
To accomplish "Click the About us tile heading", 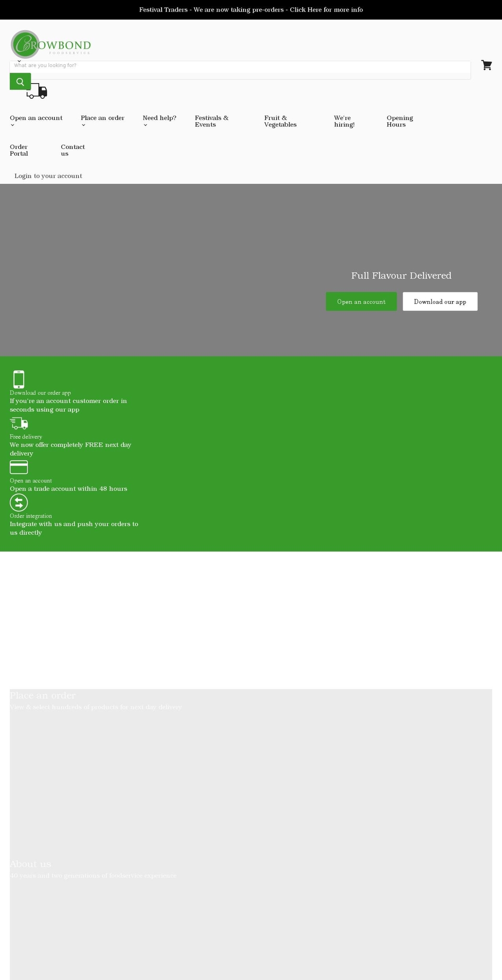I will [31, 864].
